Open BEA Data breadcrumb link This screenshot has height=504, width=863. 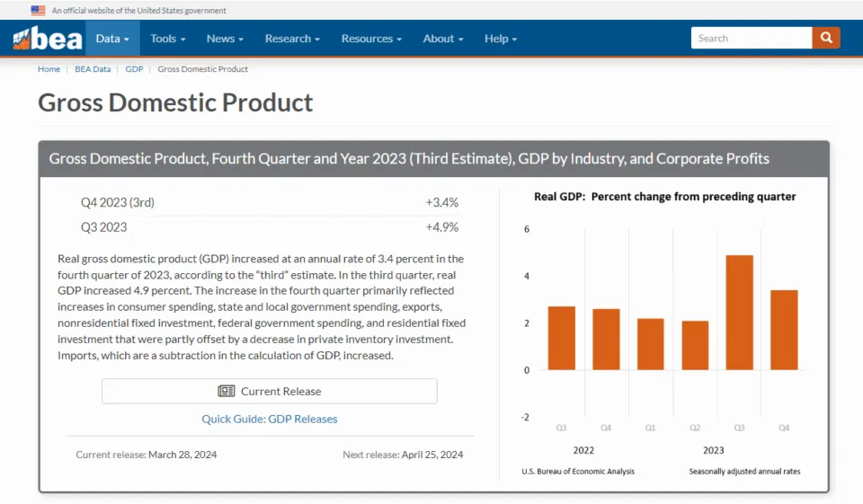coord(93,69)
